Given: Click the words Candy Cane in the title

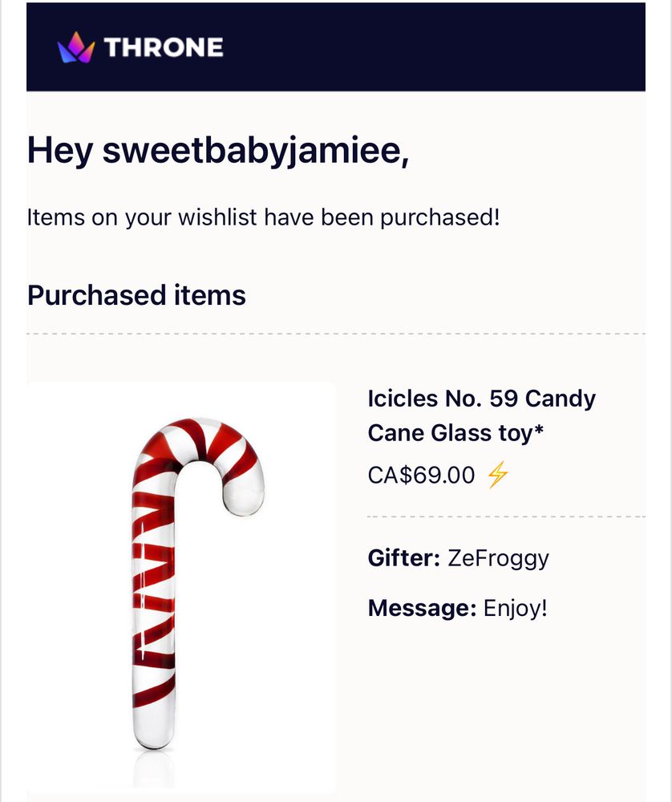Looking at the screenshot, I should tap(482, 415).
